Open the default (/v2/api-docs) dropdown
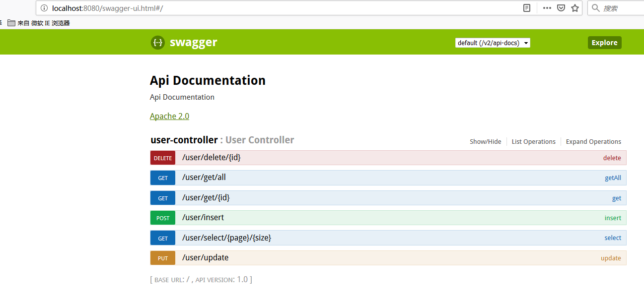644x301 pixels. pyautogui.click(x=493, y=43)
